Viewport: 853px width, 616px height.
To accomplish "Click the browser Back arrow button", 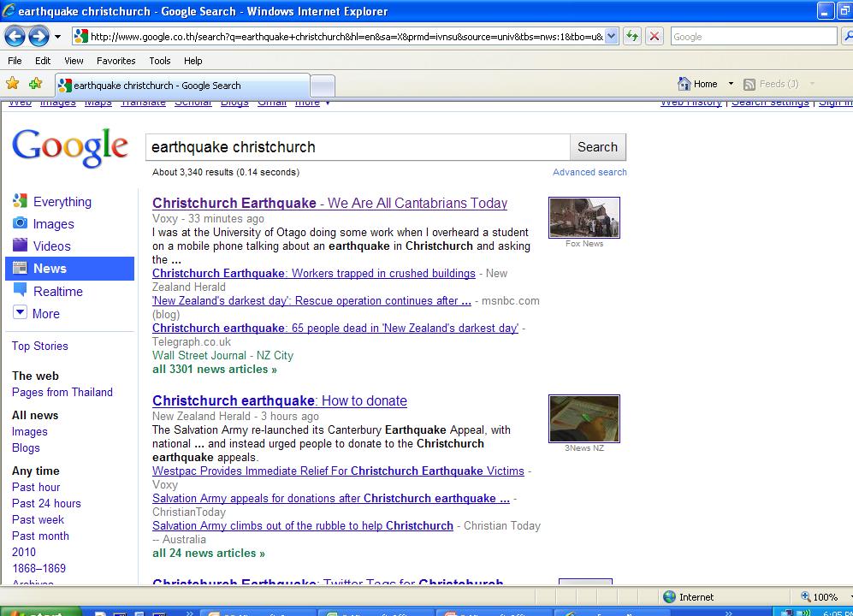I will [x=15, y=36].
